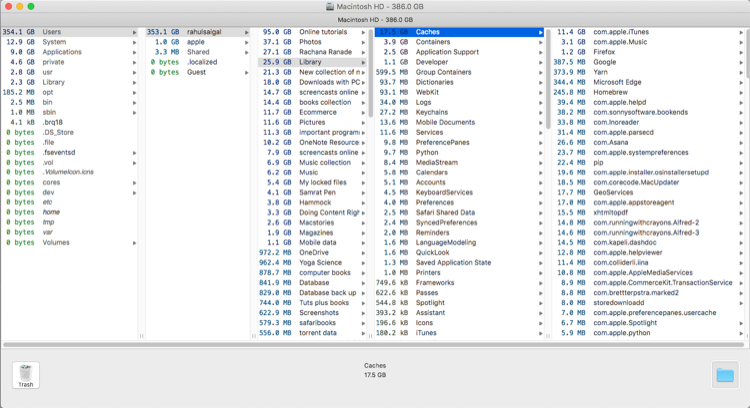This screenshot has height=408, width=750.
Task: Select the opt folder row
Action: point(69,92)
